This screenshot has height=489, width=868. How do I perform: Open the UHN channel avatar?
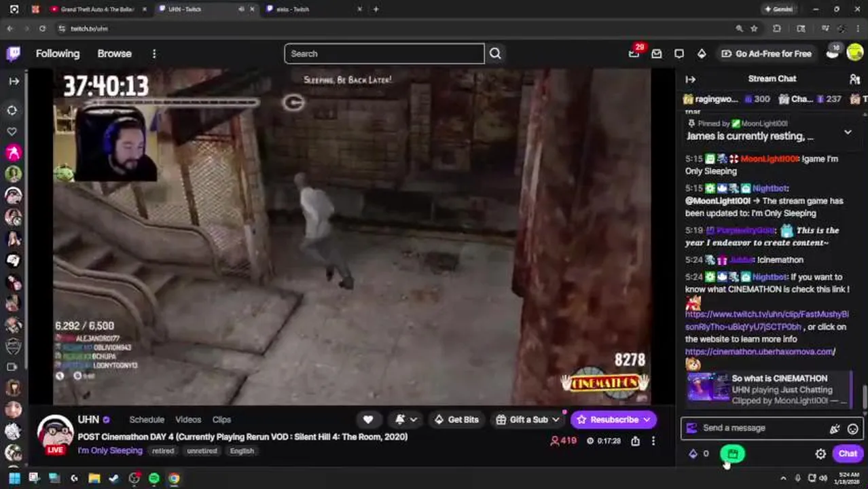tap(55, 435)
